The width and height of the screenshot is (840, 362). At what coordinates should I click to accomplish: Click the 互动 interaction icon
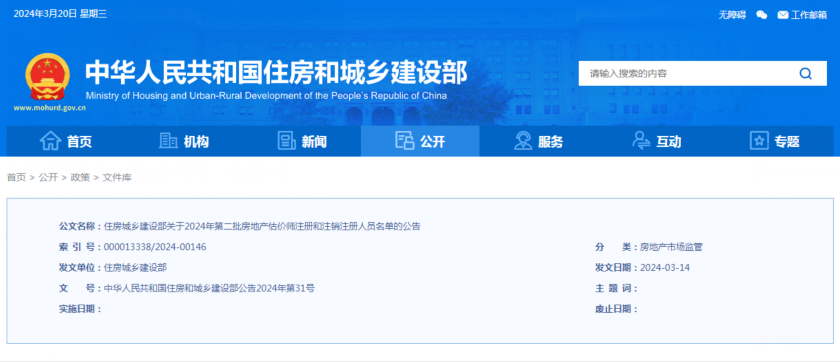[641, 141]
